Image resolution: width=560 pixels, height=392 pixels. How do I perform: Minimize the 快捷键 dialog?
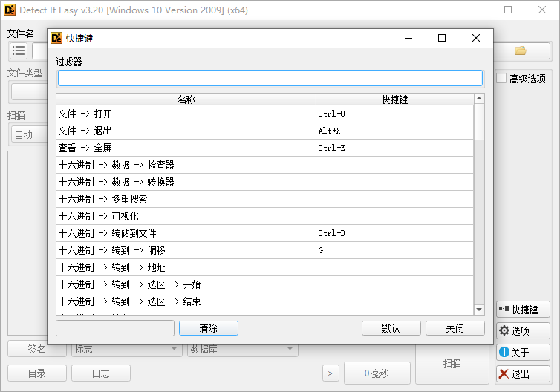pos(408,38)
